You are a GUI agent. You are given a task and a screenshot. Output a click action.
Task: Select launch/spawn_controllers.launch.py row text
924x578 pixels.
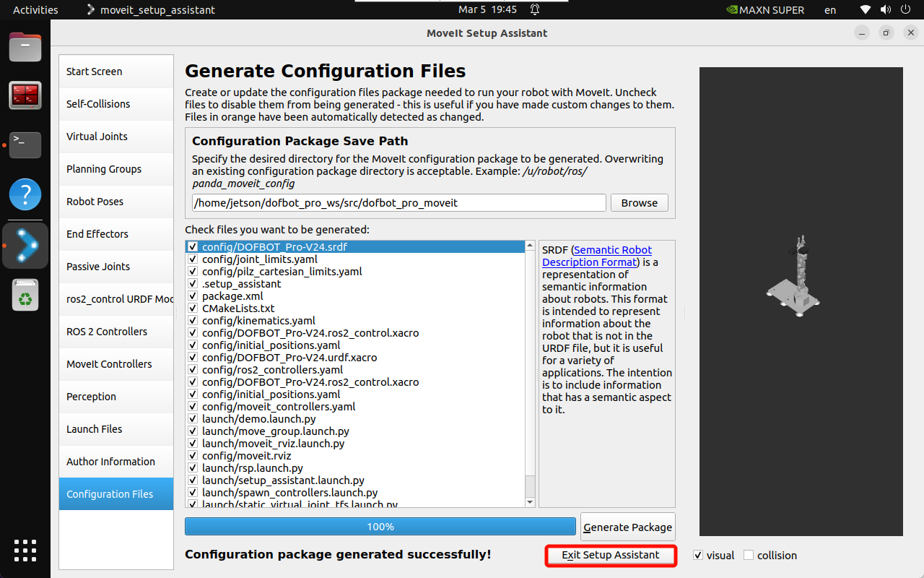[290, 493]
